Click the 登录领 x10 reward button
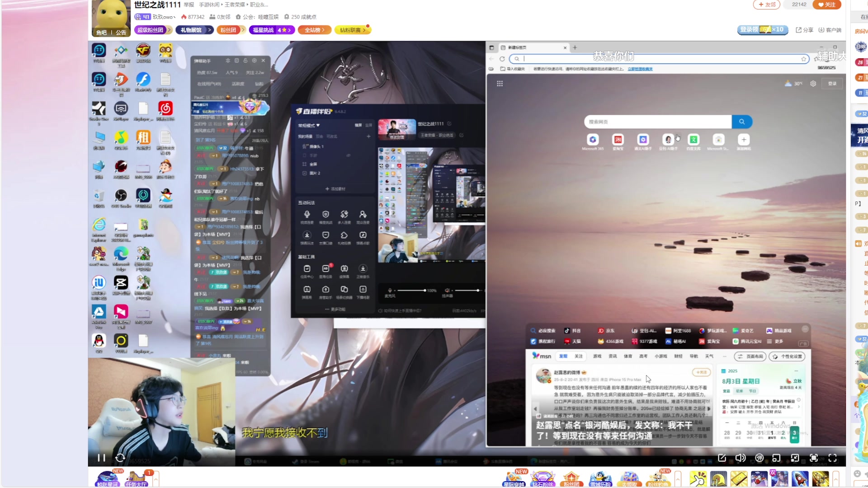868x488 pixels. [x=763, y=30]
